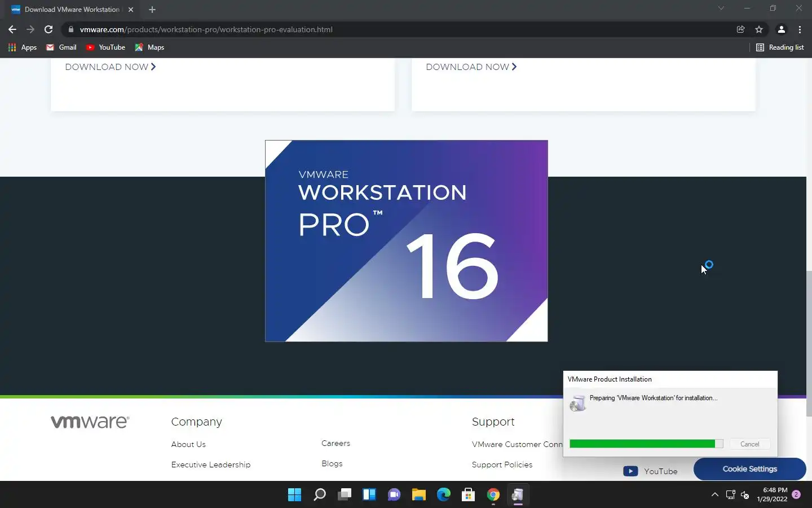Open the muted volume tray icon
812x508 pixels.
pos(745,495)
